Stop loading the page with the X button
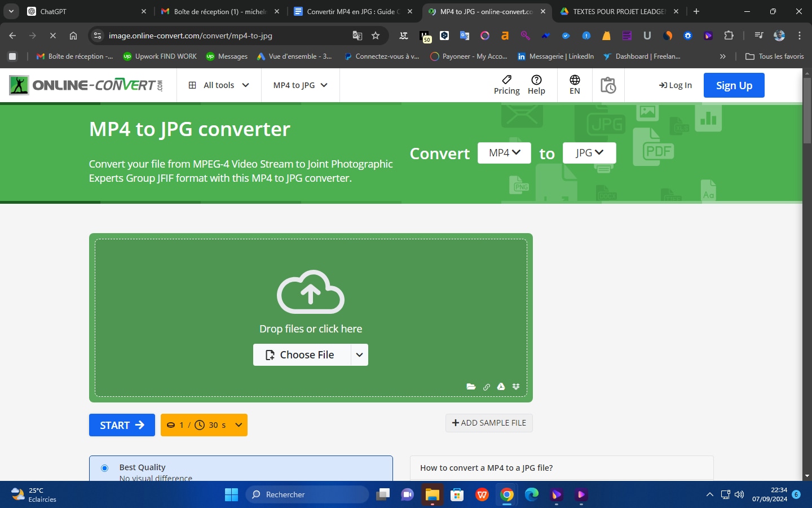The width and height of the screenshot is (812, 508). (52, 36)
